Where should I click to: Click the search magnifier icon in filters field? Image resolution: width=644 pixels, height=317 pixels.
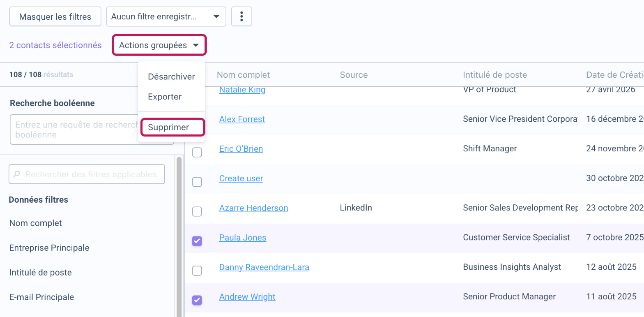click(x=17, y=174)
